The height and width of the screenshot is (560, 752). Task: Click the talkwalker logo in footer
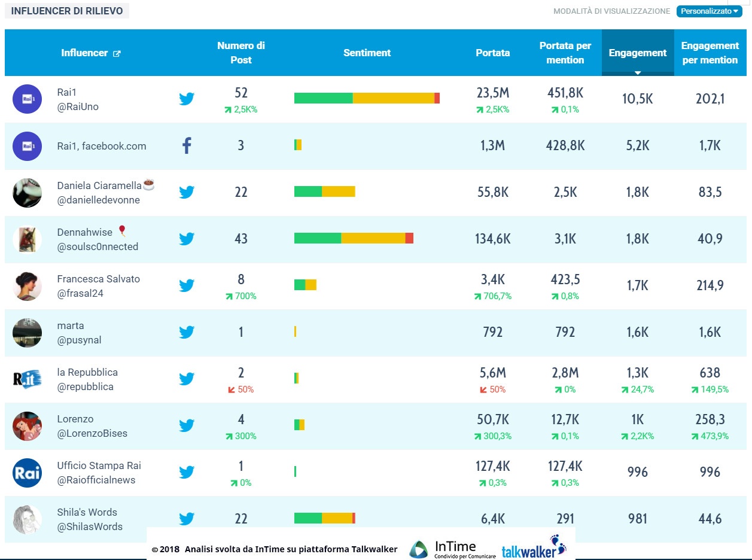[534, 547]
